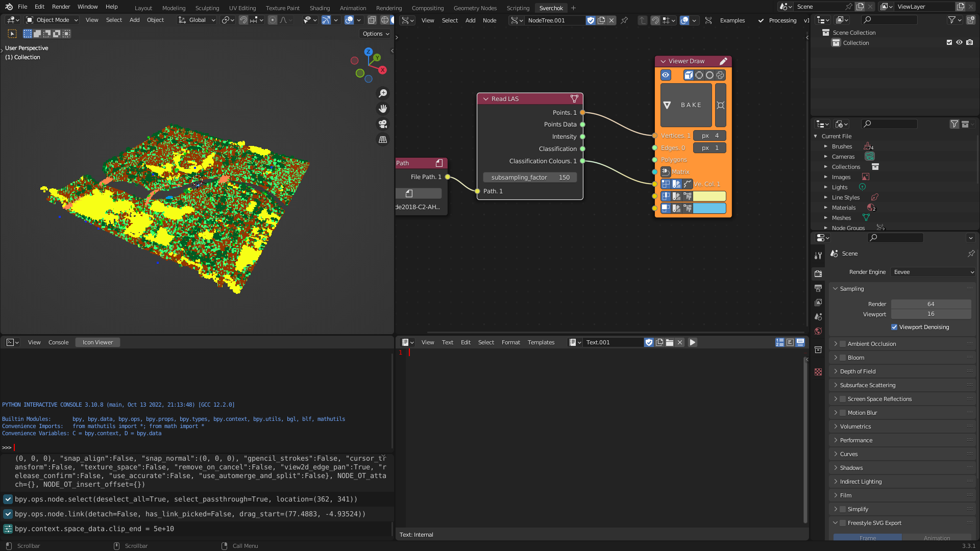This screenshot has width=980, height=551.
Task: Open the Shading workspace tab
Action: (320, 8)
